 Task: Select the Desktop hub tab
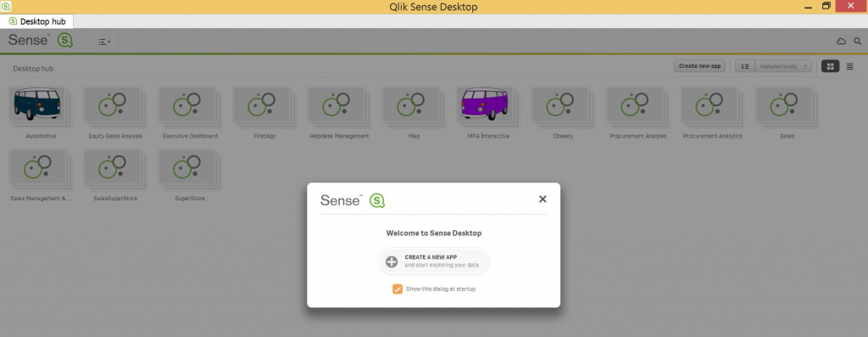(x=37, y=21)
